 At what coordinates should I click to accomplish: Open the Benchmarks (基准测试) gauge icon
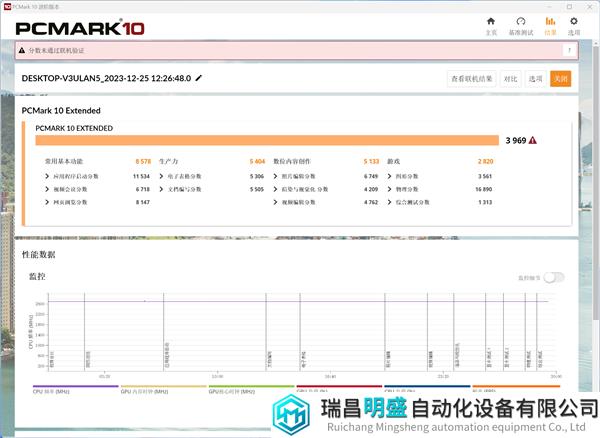[520, 21]
